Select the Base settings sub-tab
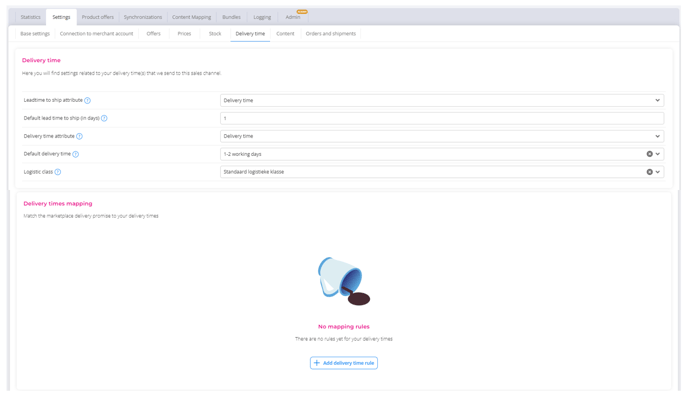 pyautogui.click(x=35, y=34)
